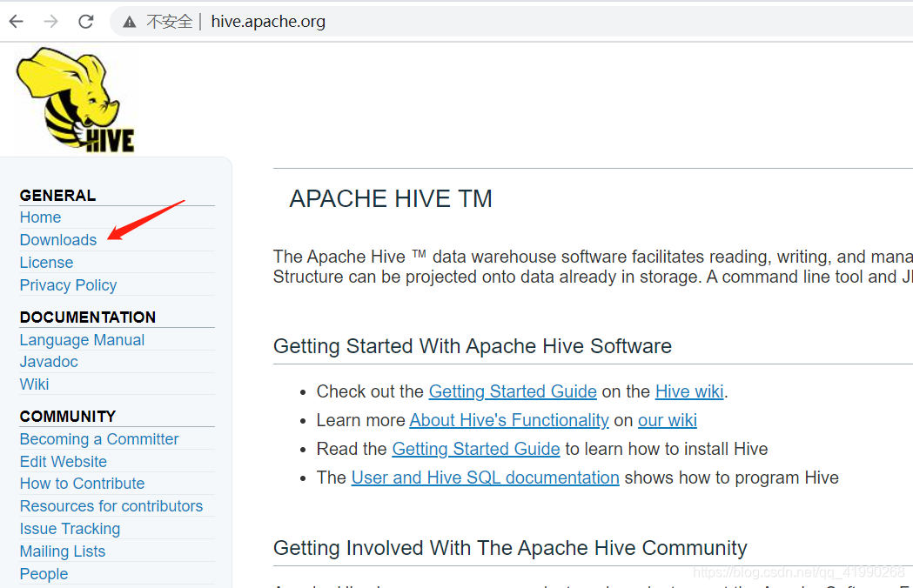913x588 pixels.
Task: Reload the page with the refresh icon
Action: [x=86, y=22]
